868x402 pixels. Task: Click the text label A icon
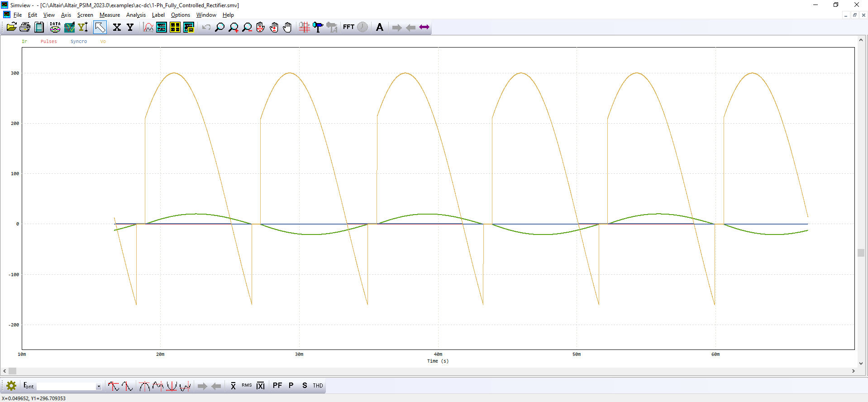380,27
